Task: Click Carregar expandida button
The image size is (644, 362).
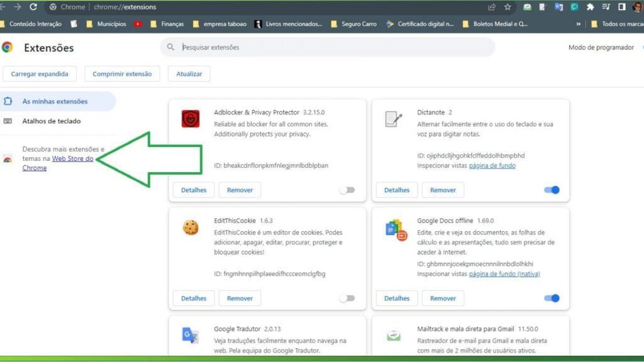Action: point(40,74)
